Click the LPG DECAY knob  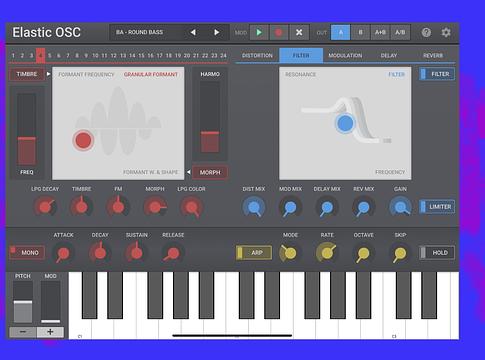pos(45,207)
